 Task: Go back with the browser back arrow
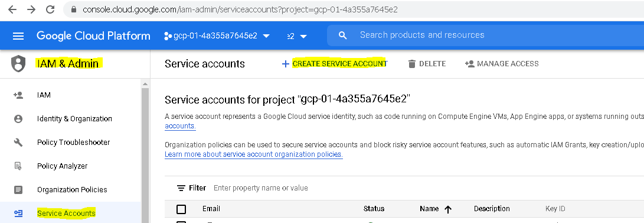[12, 9]
